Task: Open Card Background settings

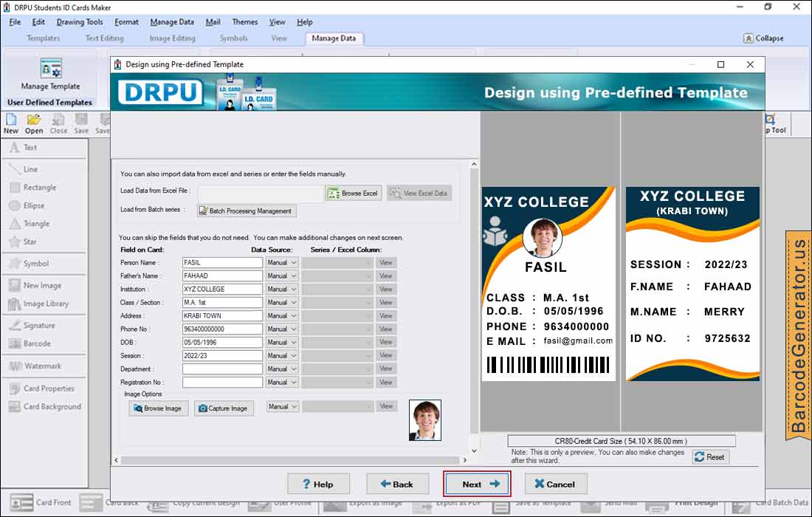Action: click(44, 407)
